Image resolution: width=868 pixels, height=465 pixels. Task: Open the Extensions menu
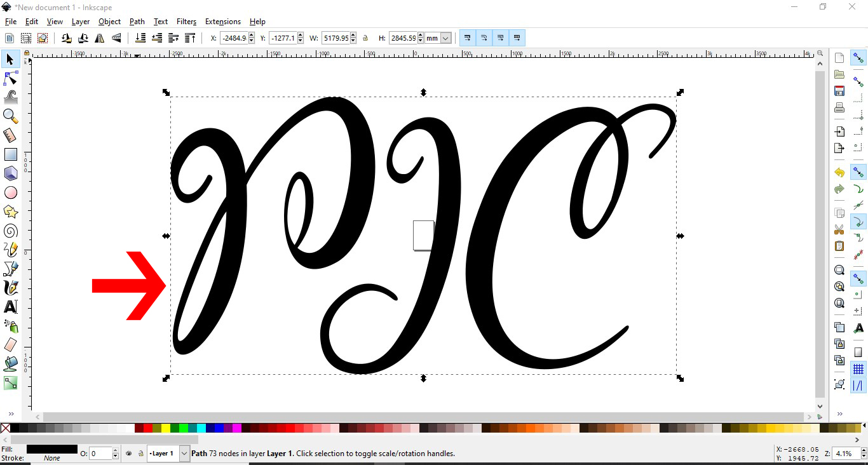tap(222, 22)
